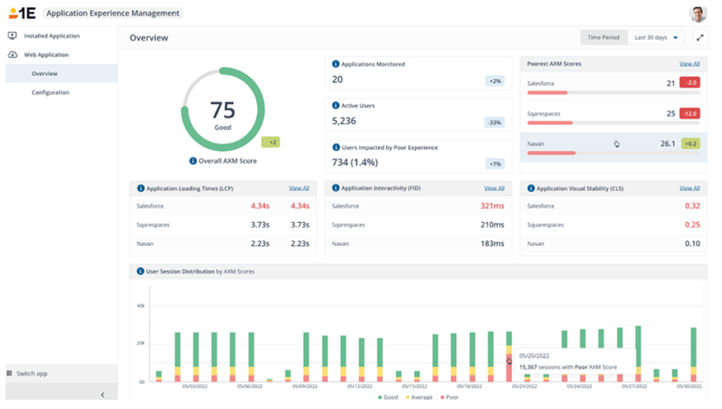
Task: Click the Installed Application monitor icon
Action: click(12, 36)
